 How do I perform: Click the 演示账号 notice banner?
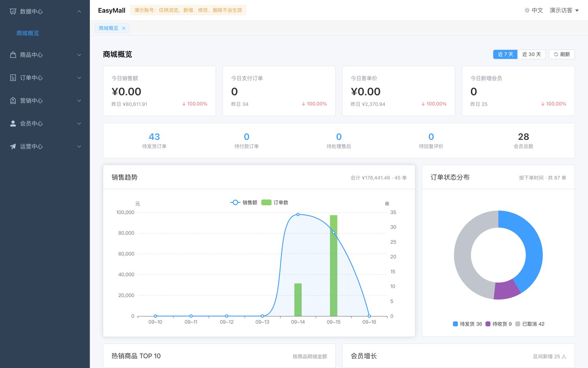[x=188, y=10]
